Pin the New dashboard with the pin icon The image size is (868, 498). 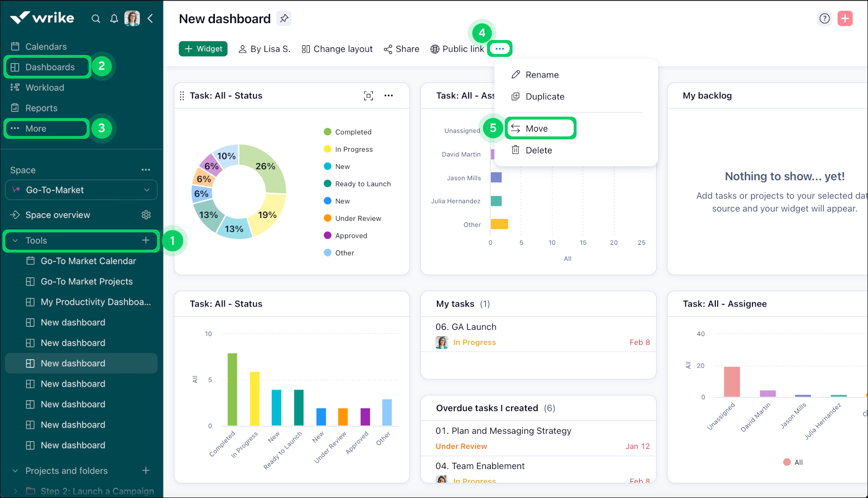coord(284,18)
